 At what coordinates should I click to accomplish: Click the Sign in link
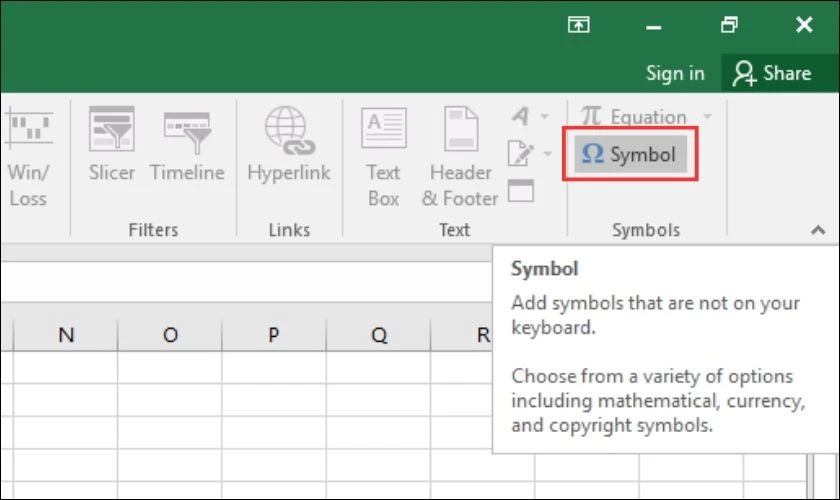coord(674,73)
